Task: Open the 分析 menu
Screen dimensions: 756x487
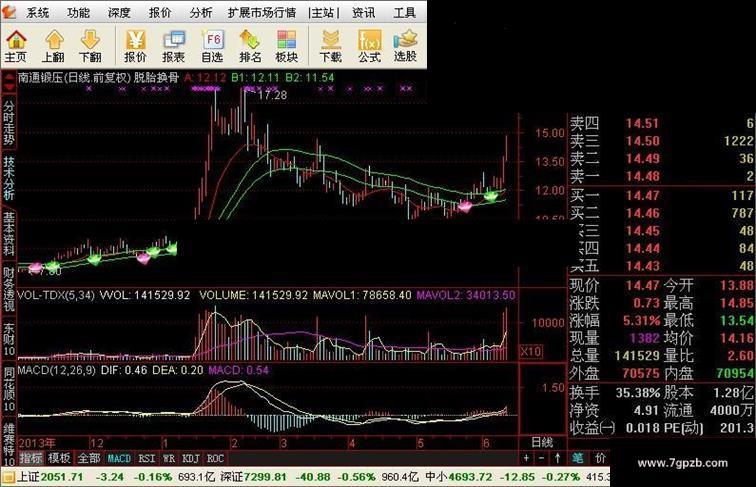Action: click(201, 13)
